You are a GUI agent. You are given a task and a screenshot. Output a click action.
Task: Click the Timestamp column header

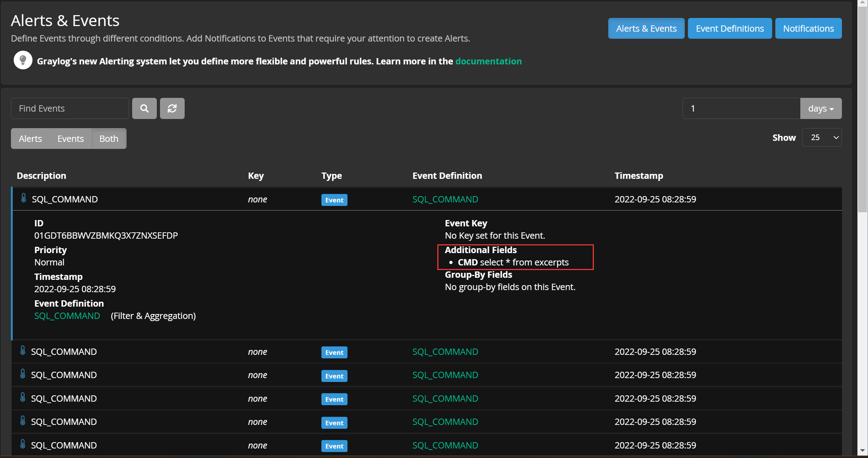[x=639, y=176]
